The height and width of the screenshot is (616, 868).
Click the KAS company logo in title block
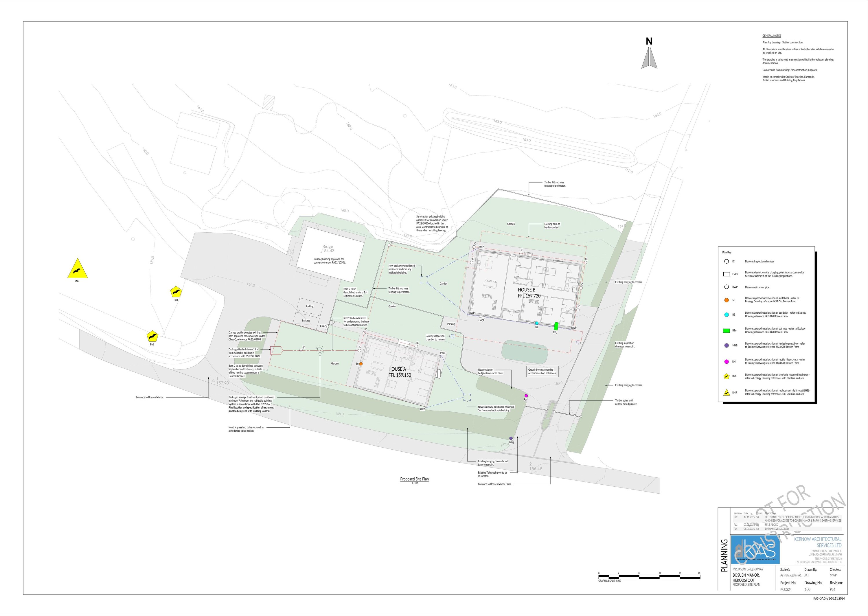[755, 550]
